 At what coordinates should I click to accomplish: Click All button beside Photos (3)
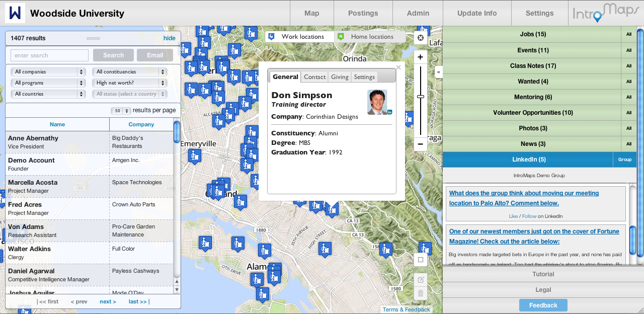(629, 128)
